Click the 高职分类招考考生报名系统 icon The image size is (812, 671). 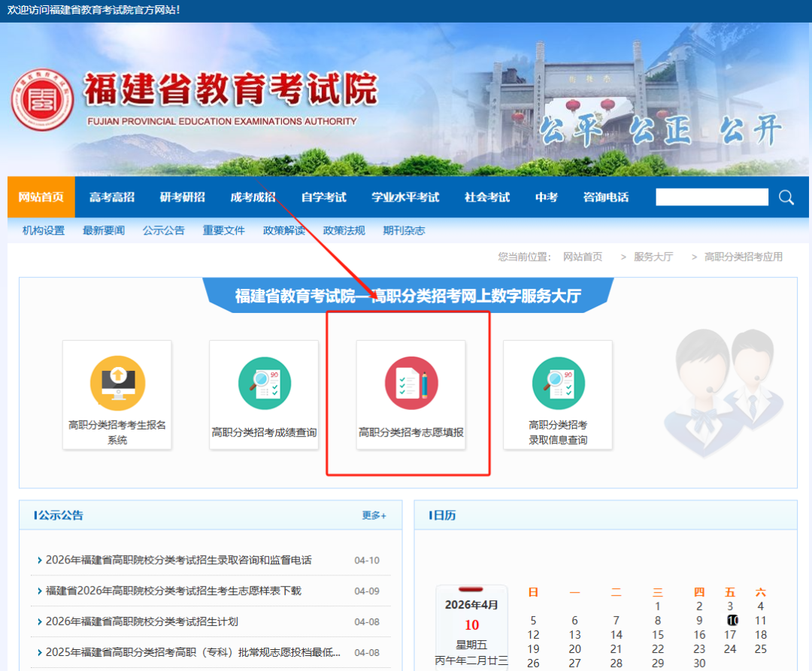click(x=117, y=384)
